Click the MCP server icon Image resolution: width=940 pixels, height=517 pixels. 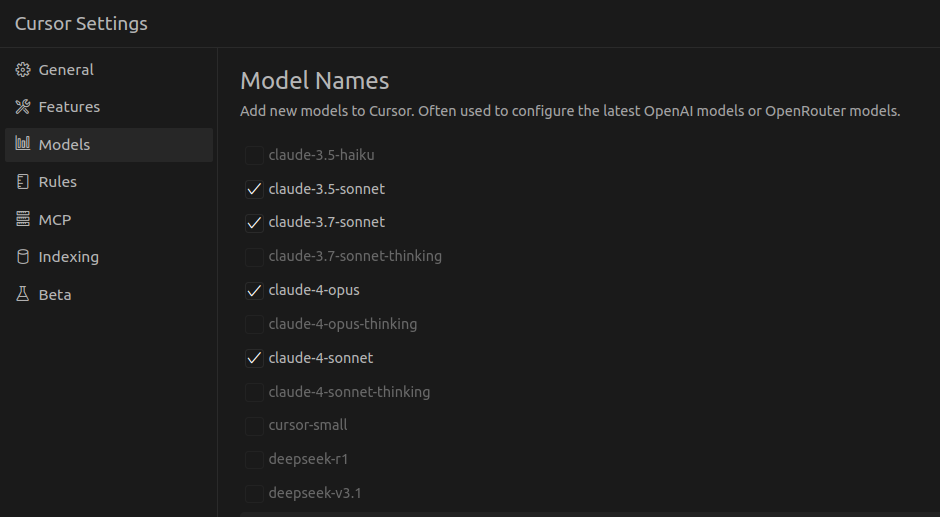coord(23,219)
